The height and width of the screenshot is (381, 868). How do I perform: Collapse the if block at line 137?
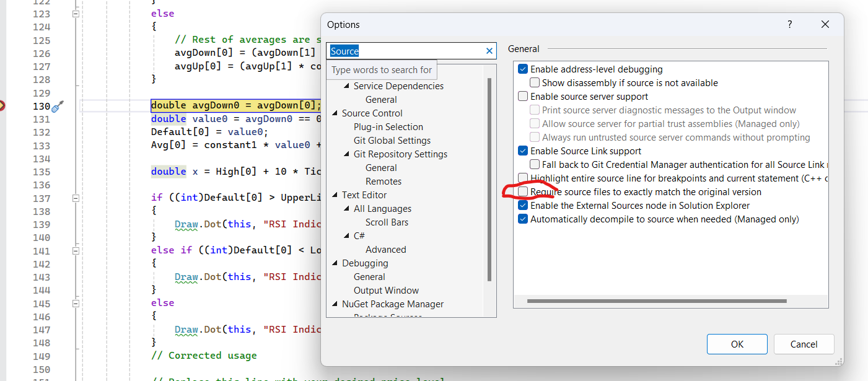(76, 198)
